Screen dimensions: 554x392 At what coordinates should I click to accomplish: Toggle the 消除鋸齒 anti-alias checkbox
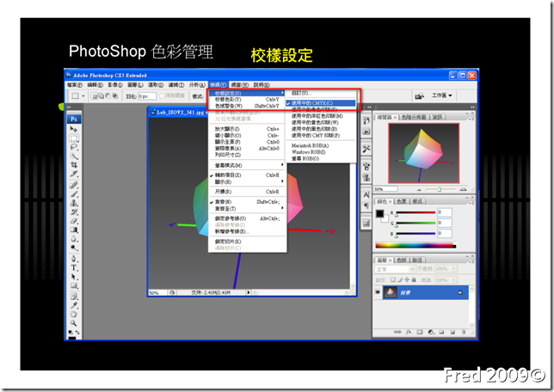162,95
